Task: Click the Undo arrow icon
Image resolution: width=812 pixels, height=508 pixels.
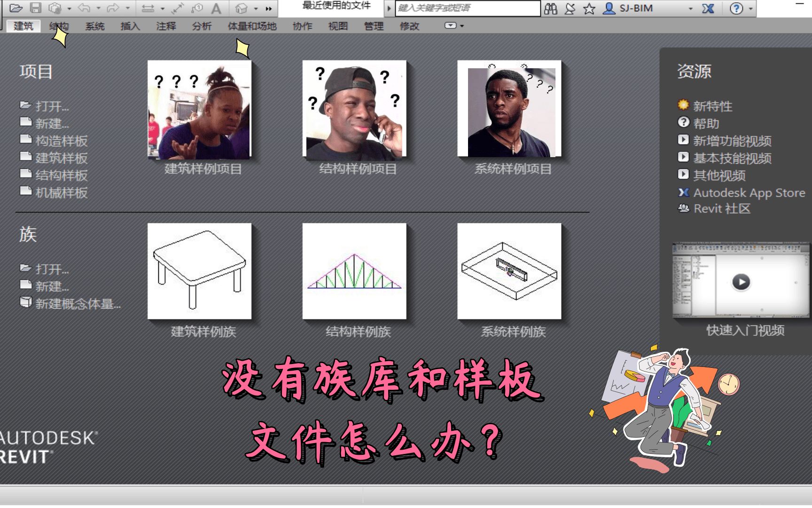Action: click(85, 8)
